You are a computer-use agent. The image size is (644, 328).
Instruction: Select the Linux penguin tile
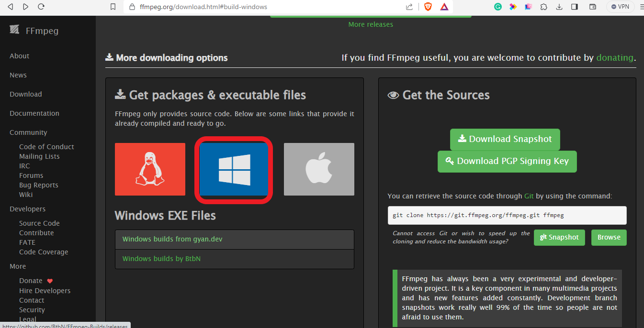pyautogui.click(x=150, y=169)
